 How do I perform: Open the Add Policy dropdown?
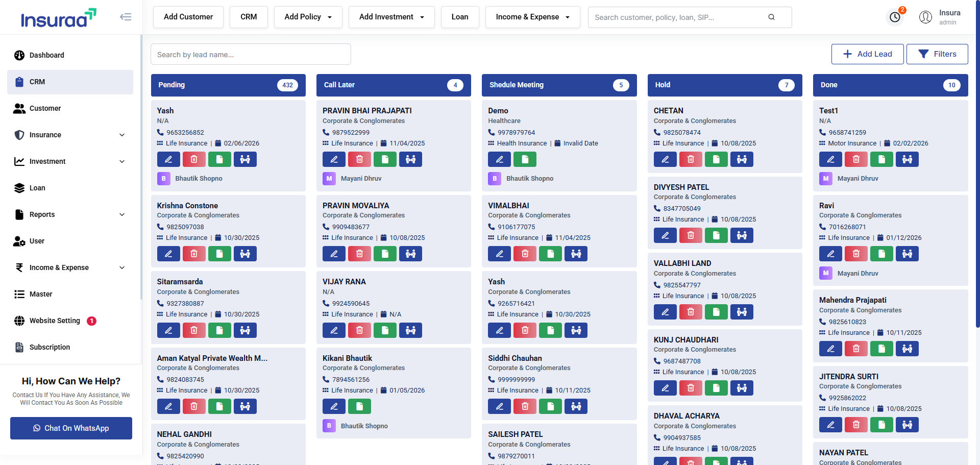308,17
